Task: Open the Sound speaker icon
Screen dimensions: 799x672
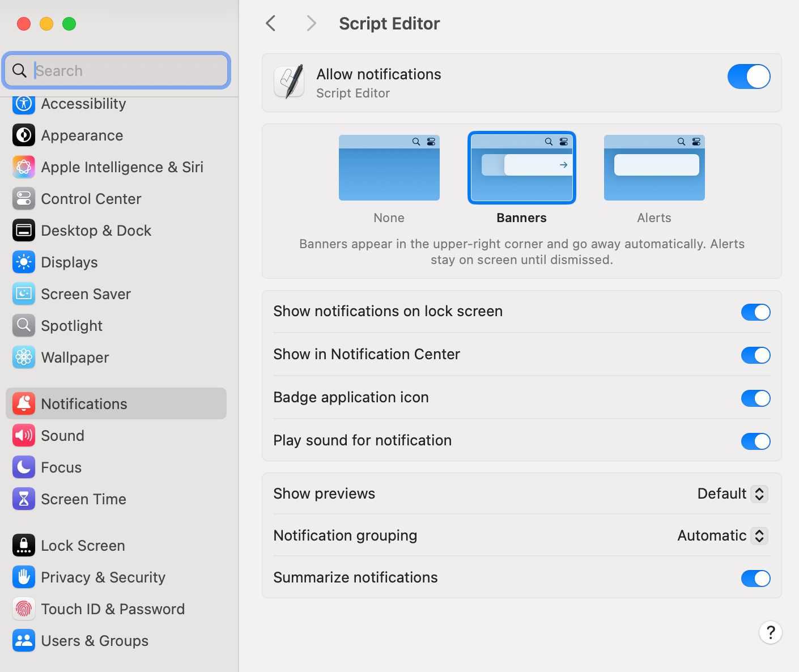Action: point(24,436)
